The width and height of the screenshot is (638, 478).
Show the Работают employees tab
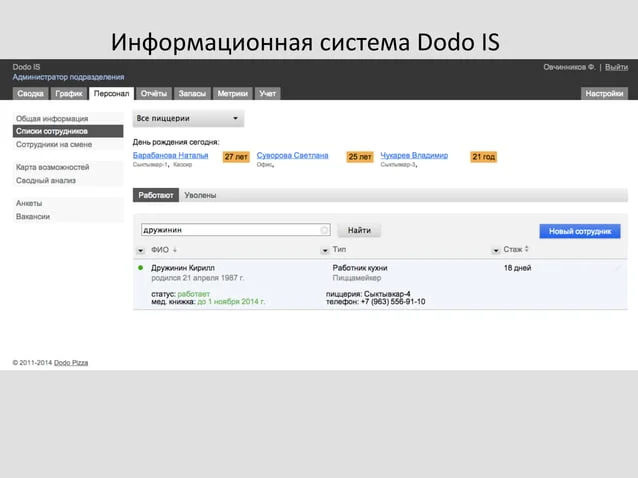point(156,195)
